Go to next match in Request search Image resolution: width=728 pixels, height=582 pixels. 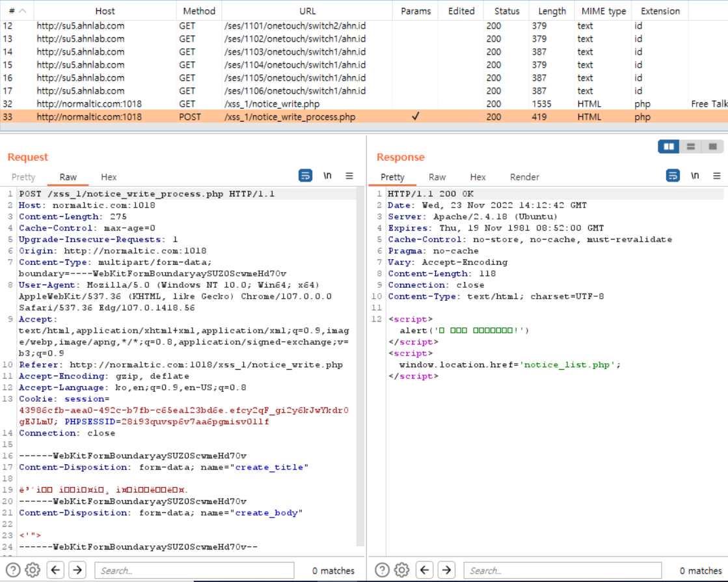77,570
